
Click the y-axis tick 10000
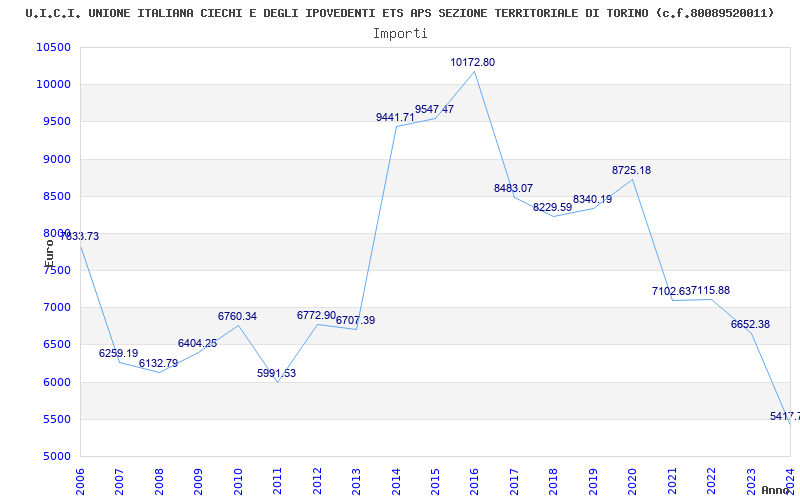tap(53, 85)
